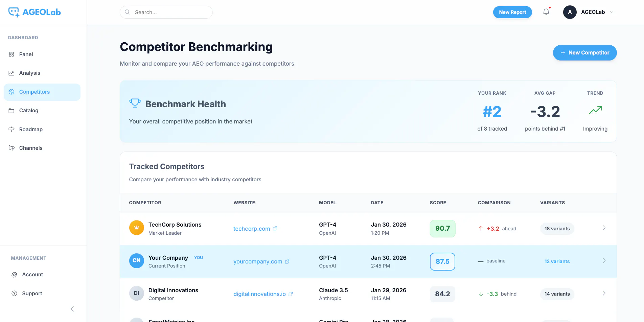Click the plus icon in New Competitor
644x322 pixels.
(563, 53)
